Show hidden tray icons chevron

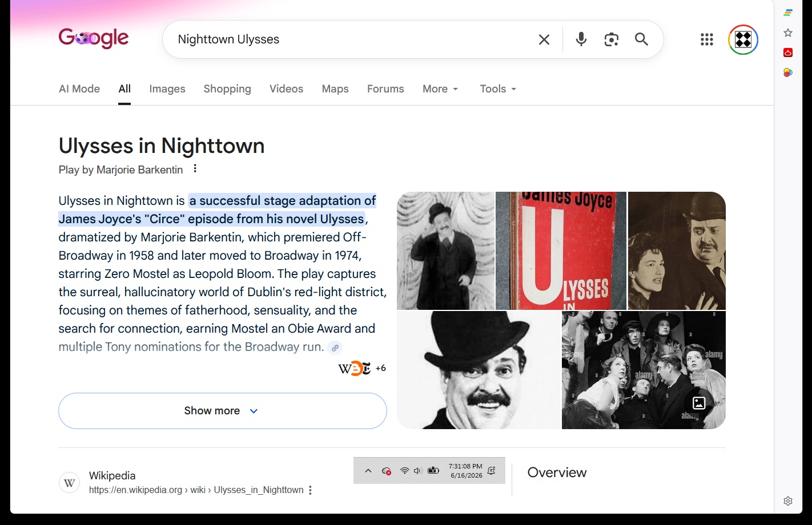(368, 471)
